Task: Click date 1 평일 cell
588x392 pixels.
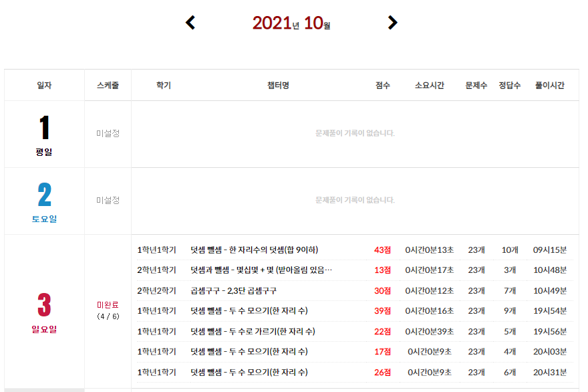Action: point(44,134)
